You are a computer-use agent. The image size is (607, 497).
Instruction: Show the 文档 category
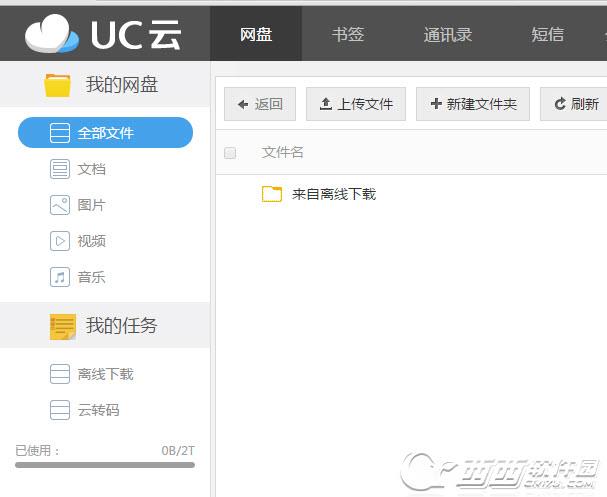coord(92,169)
